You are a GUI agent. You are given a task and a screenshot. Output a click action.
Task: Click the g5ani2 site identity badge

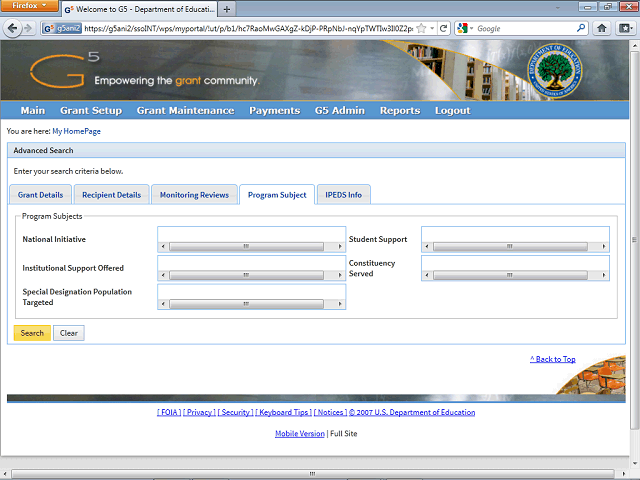tap(62, 29)
